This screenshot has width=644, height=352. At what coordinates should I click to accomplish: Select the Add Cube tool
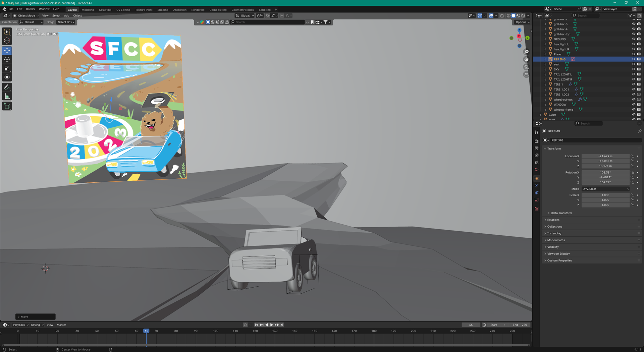tap(7, 106)
